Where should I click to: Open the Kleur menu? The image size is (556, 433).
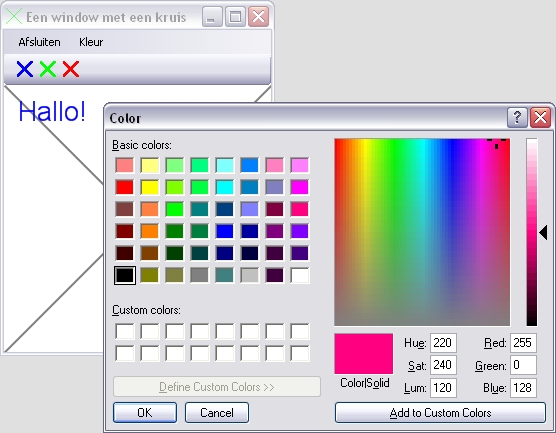pos(91,42)
